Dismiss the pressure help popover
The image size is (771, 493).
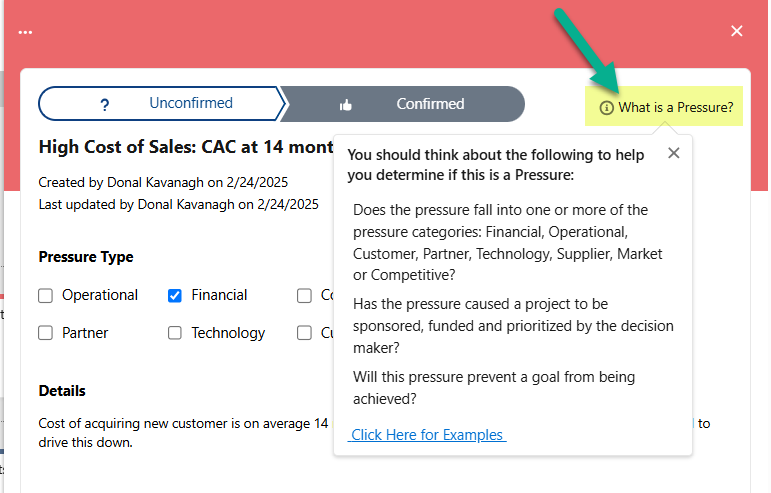point(674,153)
